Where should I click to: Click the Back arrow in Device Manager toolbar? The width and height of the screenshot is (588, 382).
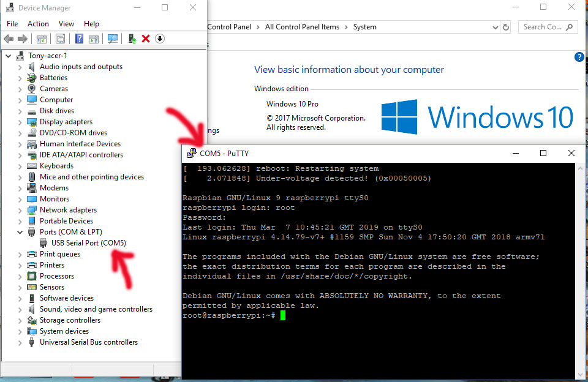click(9, 39)
